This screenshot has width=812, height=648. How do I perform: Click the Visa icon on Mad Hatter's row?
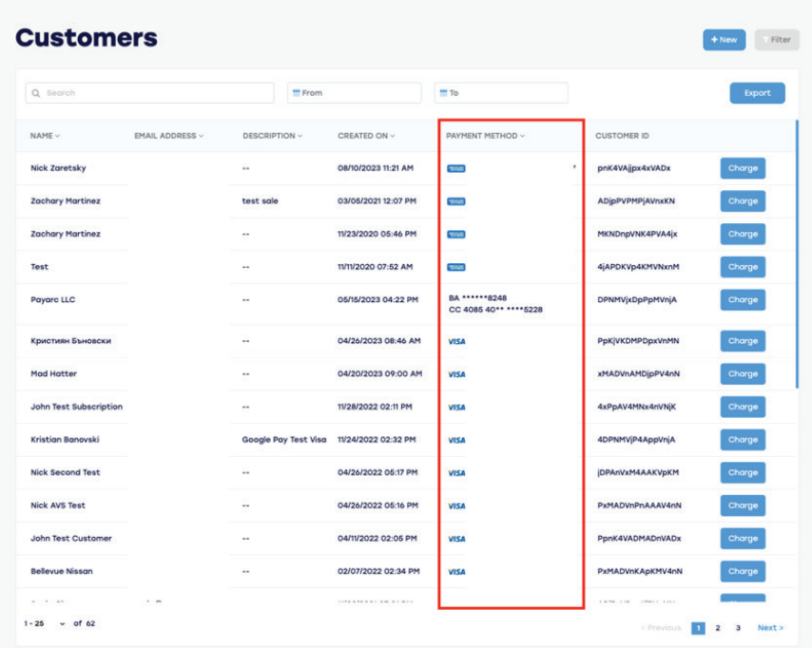457,373
